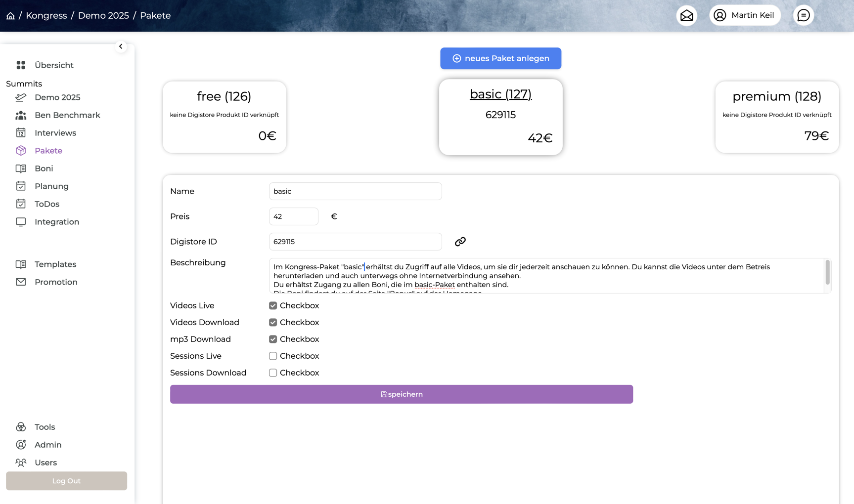Open Interviews from the sidebar
The height and width of the screenshot is (504, 854).
click(x=55, y=133)
